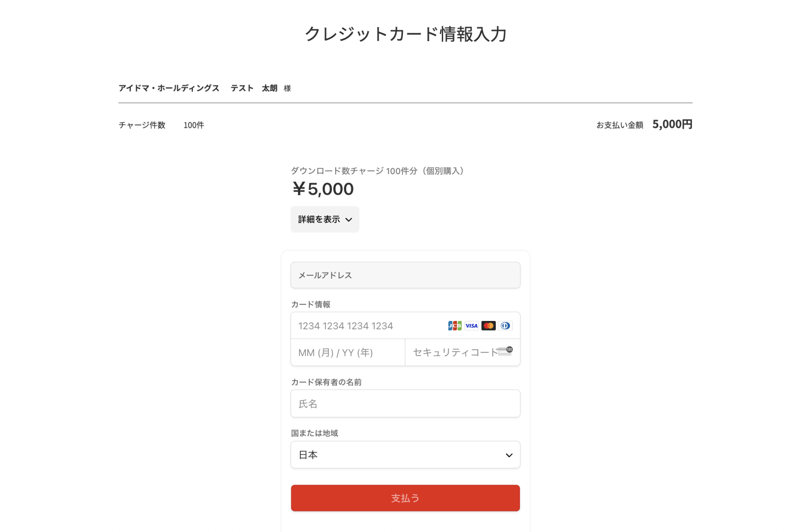Screen dimensions: 811x532
Task: Open the 国または地域 dropdown showing 日本
Action: [x=405, y=455]
